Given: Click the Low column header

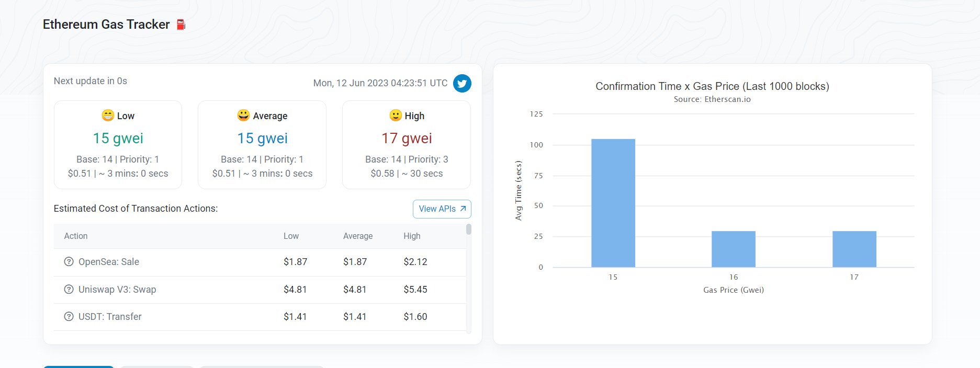Looking at the screenshot, I should 291,236.
